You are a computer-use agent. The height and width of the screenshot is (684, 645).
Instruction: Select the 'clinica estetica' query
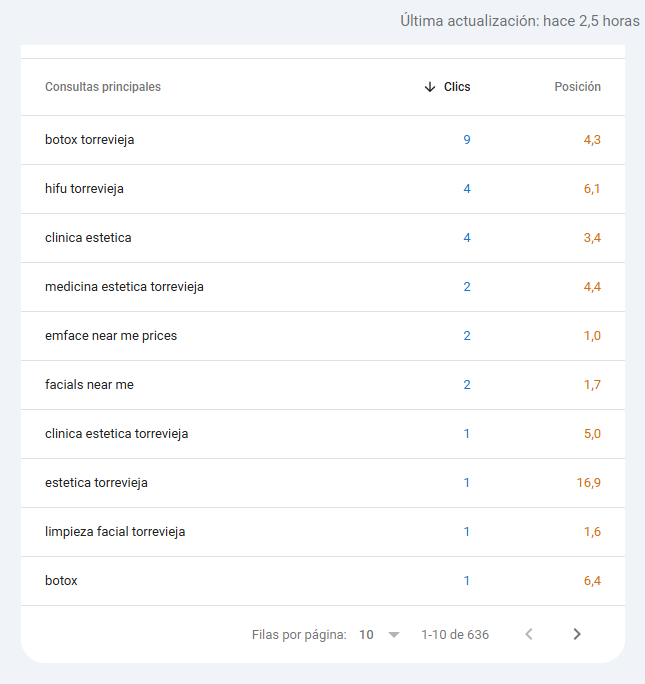point(88,238)
